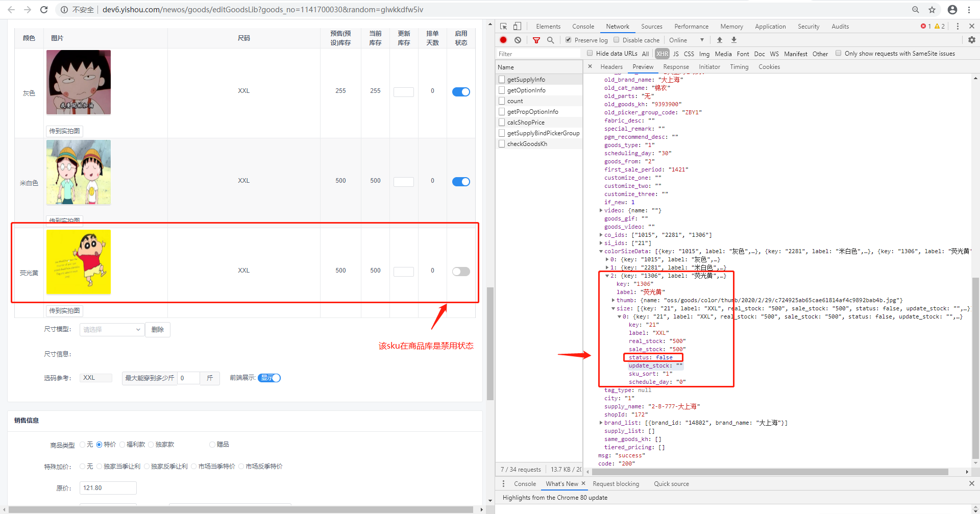Viewport: 980px width, 514px height.
Task: Activate the DevTools inspect element picker
Action: [x=504, y=26]
